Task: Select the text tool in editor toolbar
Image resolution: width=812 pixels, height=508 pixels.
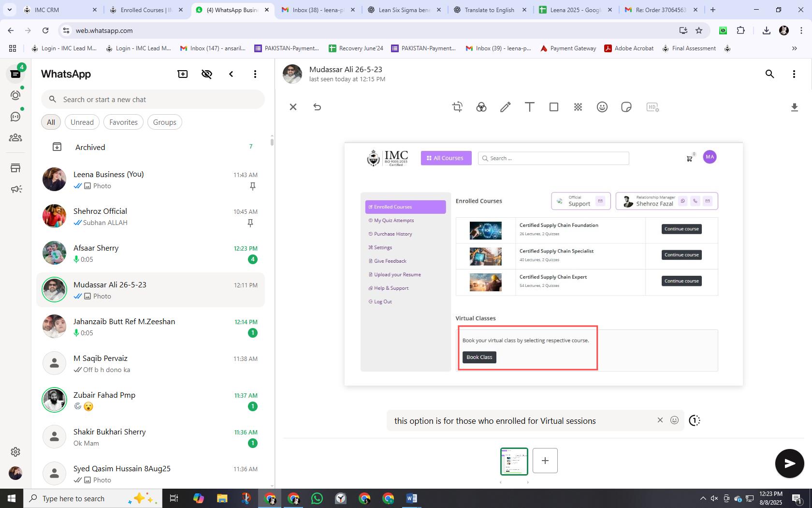Action: pyautogui.click(x=530, y=107)
